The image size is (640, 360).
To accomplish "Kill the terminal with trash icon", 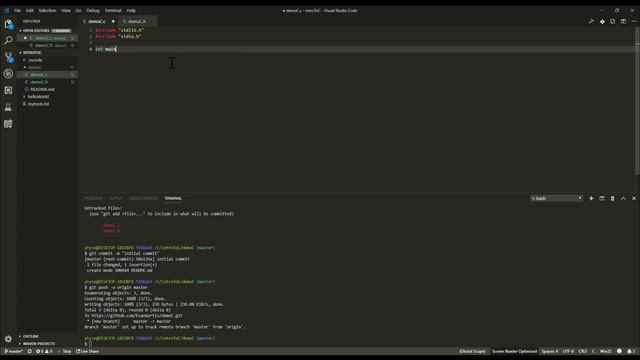I will pyautogui.click(x=612, y=198).
